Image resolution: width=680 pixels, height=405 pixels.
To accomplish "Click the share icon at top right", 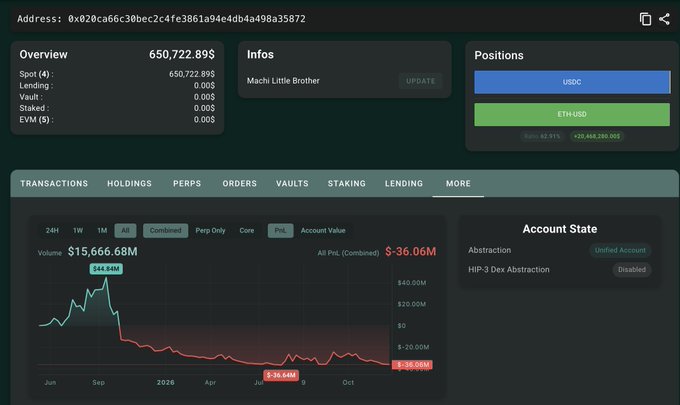I will click(664, 19).
